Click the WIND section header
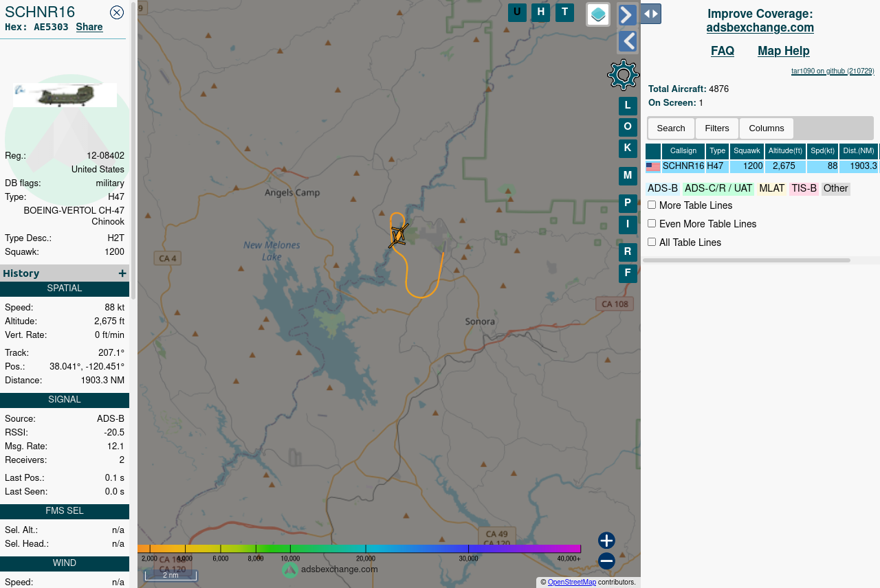This screenshot has width=880, height=588. coord(65,563)
